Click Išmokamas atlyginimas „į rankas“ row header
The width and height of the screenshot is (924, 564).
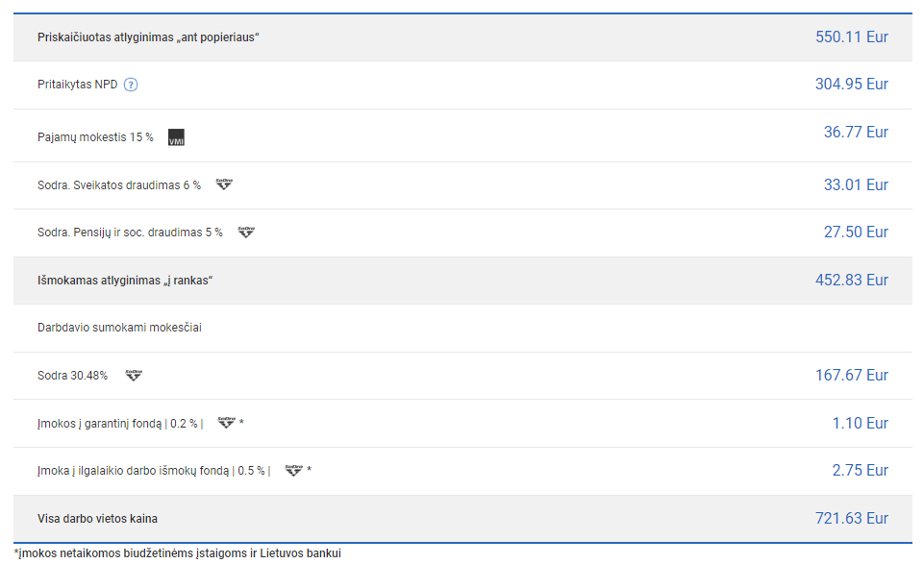124,281
